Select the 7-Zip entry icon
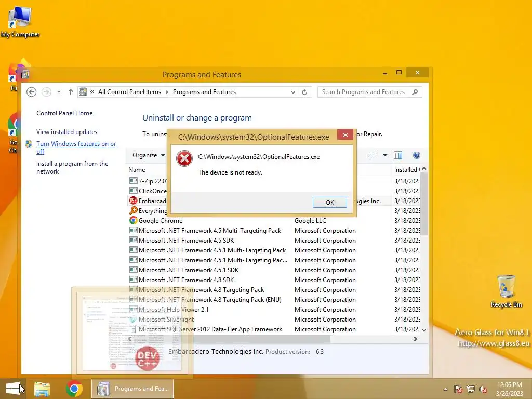532x399 pixels. [x=134, y=181]
